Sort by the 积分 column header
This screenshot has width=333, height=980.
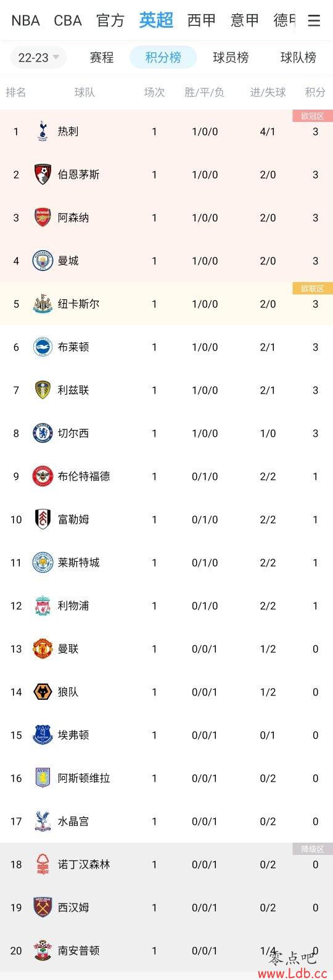315,92
